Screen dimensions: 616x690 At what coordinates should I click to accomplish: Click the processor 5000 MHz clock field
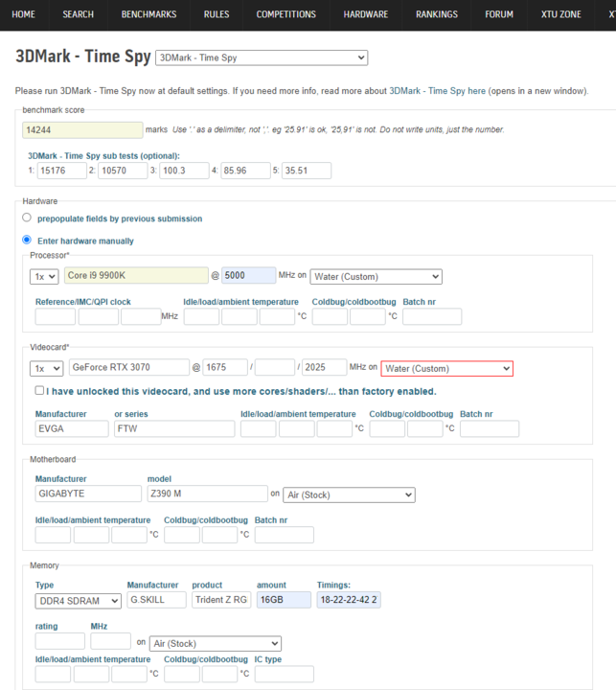248,276
